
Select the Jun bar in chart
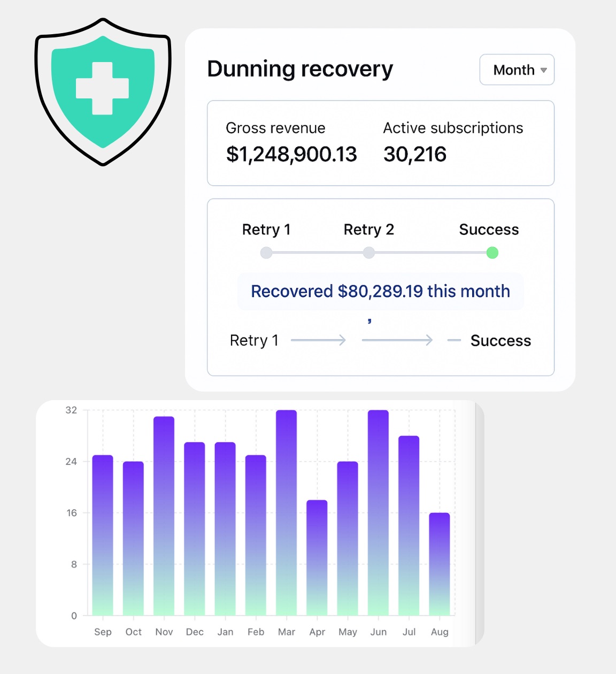[378, 512]
